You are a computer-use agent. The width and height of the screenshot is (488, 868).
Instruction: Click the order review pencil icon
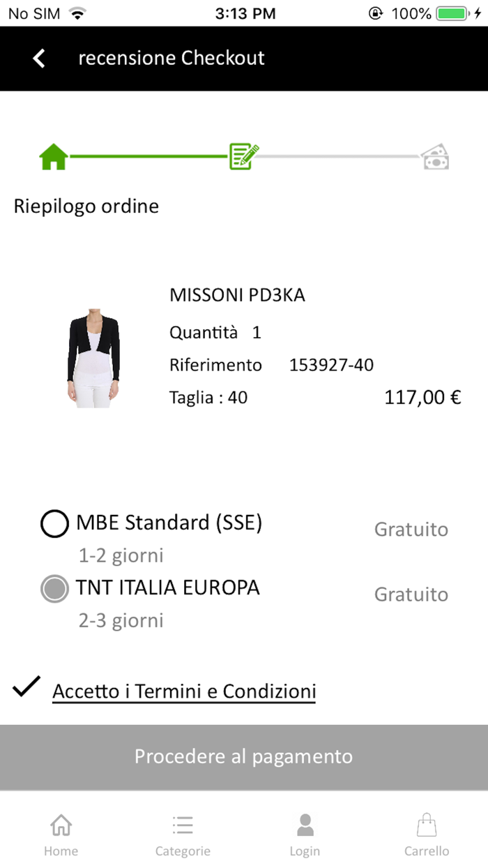pos(243,156)
